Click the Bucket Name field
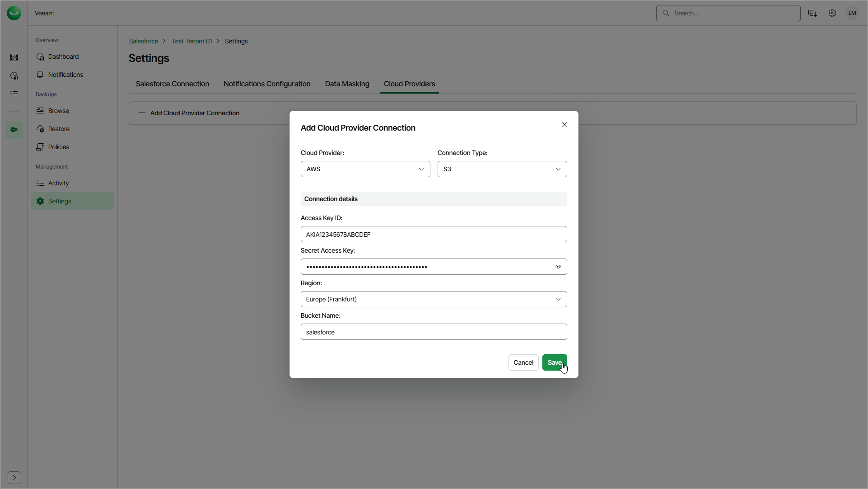Screen dimensions: 868x489 coord(434,332)
